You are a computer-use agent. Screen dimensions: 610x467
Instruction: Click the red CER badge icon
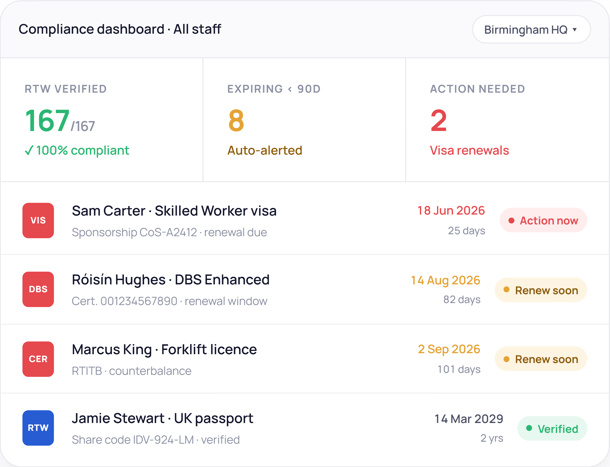38,359
